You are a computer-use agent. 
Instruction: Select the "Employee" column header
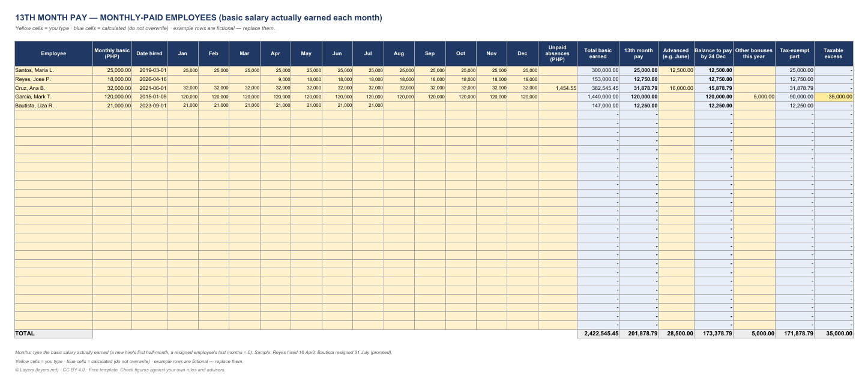coord(53,53)
